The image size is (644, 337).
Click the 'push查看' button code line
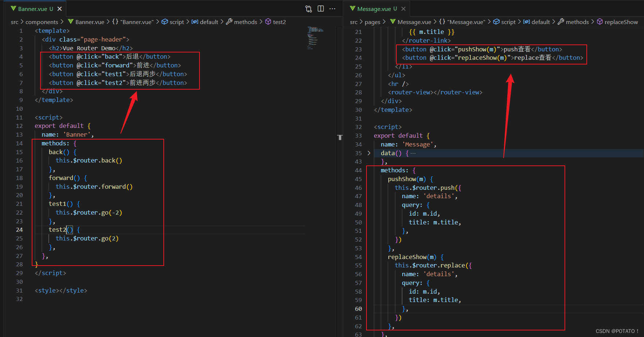[x=482, y=49]
